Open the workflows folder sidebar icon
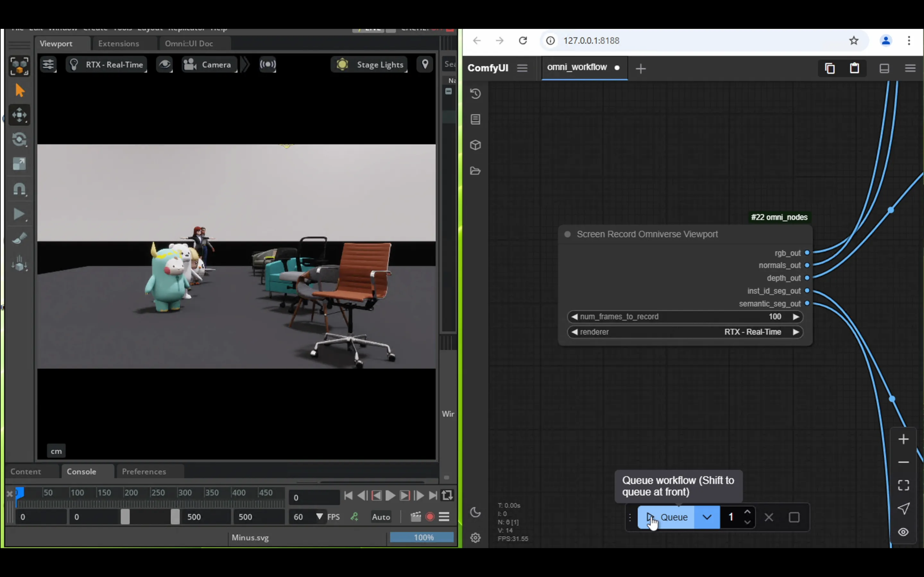Screen dimensions: 924x577 475,171
